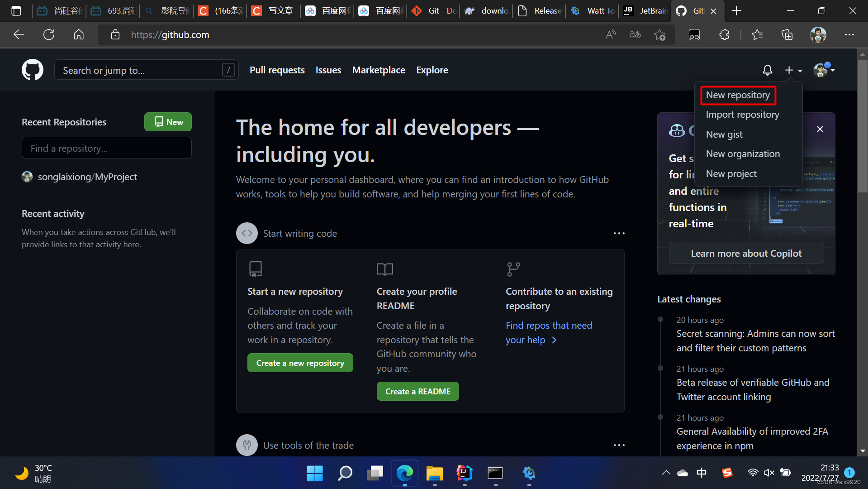Open the Create profile README book icon
Image resolution: width=868 pixels, height=489 pixels.
(x=385, y=269)
